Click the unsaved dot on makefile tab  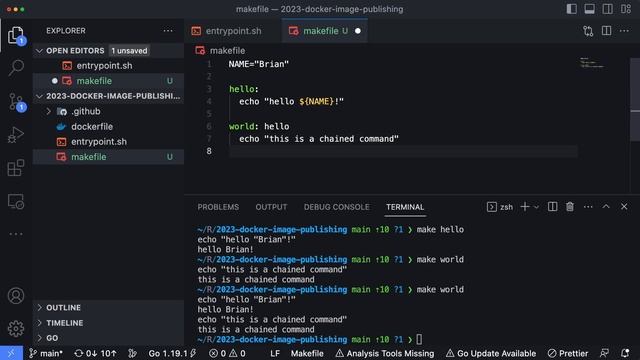[x=358, y=31]
